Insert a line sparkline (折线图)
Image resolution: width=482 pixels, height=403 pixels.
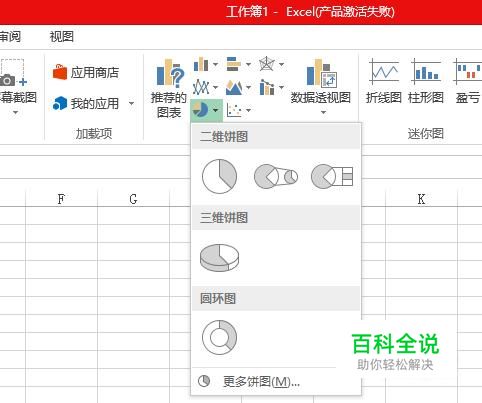tap(384, 82)
